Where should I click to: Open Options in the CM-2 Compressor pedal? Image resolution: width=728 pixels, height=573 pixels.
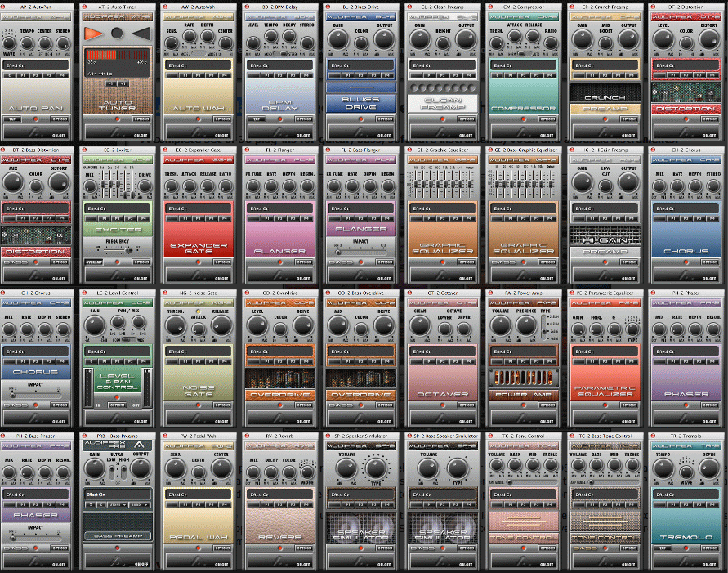[x=547, y=119]
